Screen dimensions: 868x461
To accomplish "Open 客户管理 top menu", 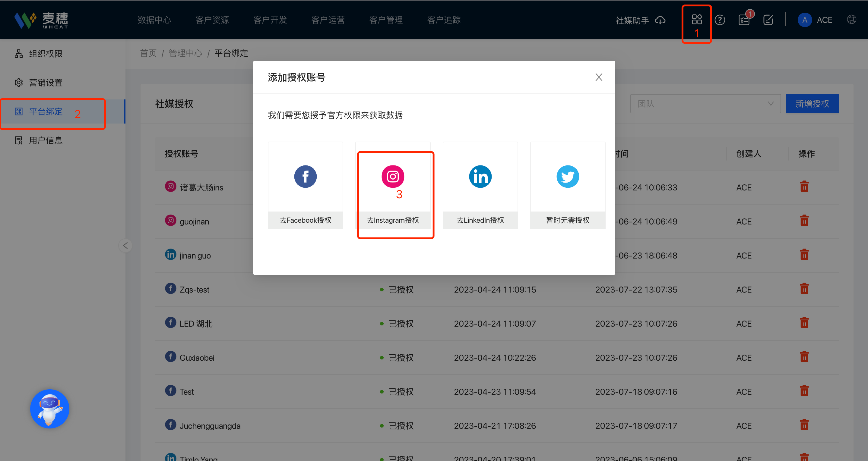I will [386, 20].
